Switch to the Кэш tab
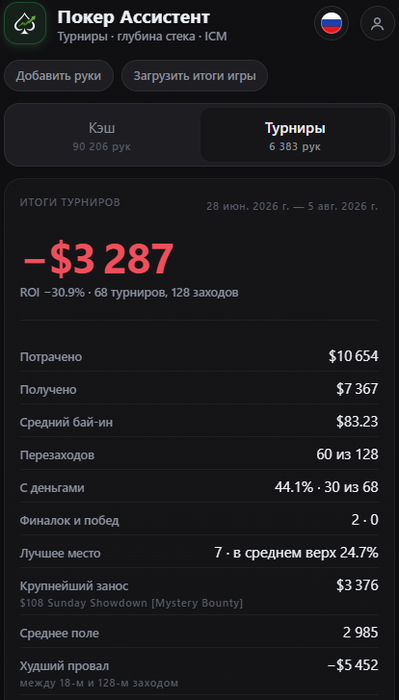Image resolution: width=399 pixels, height=700 pixels. [x=102, y=135]
